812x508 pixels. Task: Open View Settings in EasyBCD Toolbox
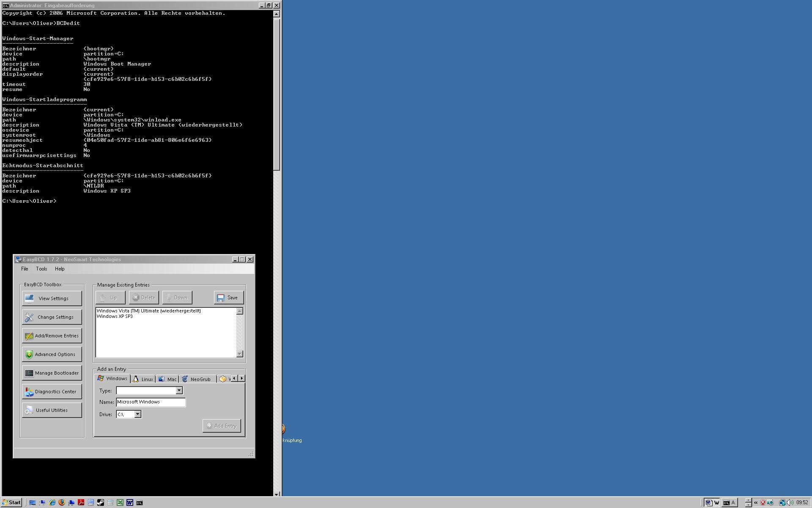tap(52, 298)
